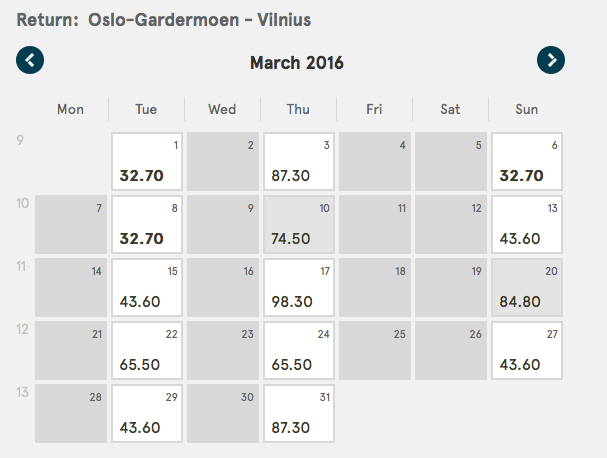607x458 pixels.
Task: Click the March 2016 month heading
Action: tap(297, 63)
